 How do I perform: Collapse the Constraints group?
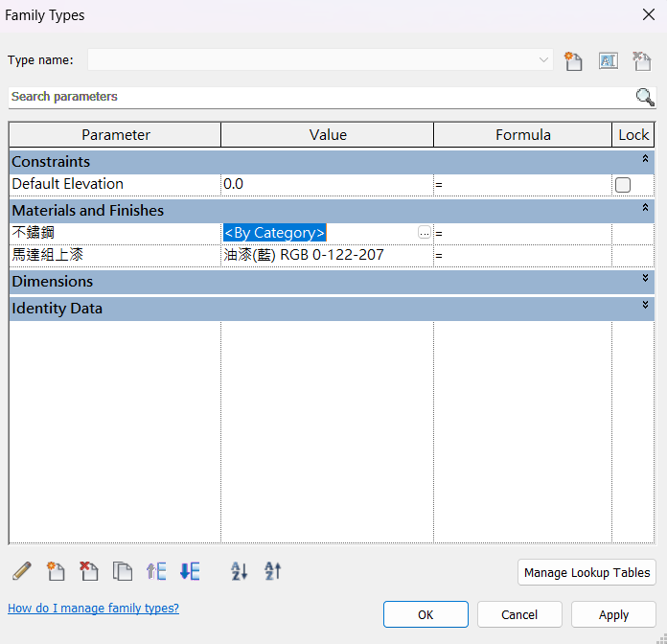coord(645,159)
